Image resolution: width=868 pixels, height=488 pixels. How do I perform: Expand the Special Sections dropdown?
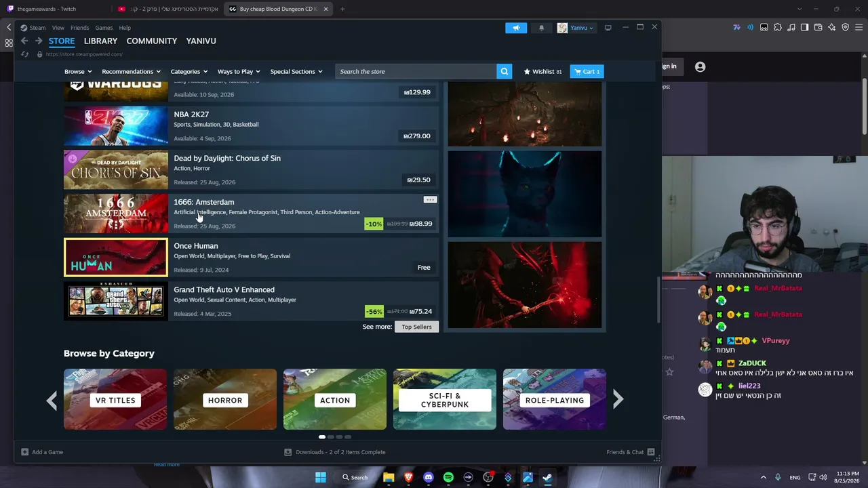pyautogui.click(x=297, y=71)
